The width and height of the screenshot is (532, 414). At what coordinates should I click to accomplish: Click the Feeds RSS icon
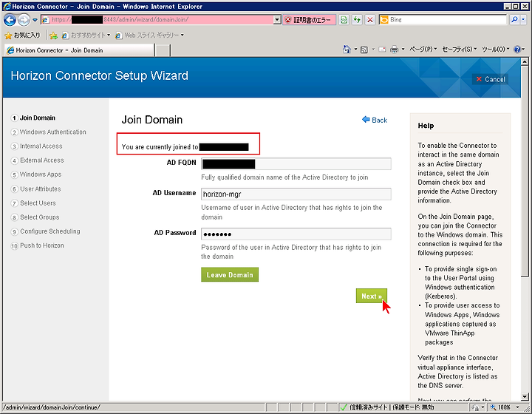pyautogui.click(x=364, y=50)
